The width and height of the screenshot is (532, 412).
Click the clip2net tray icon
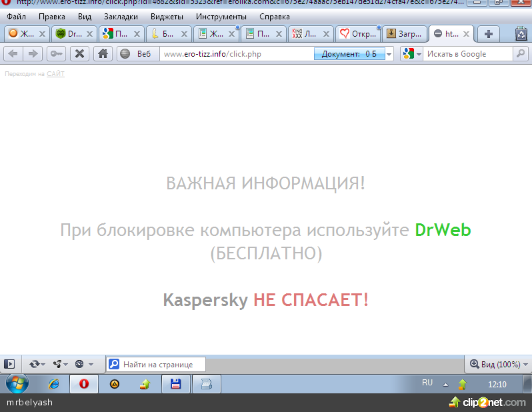[463, 385]
